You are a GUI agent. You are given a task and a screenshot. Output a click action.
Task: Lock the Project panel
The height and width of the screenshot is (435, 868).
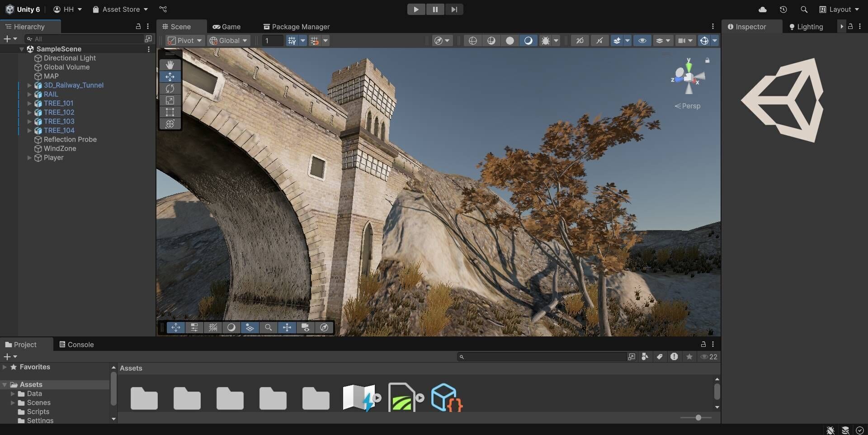[703, 344]
